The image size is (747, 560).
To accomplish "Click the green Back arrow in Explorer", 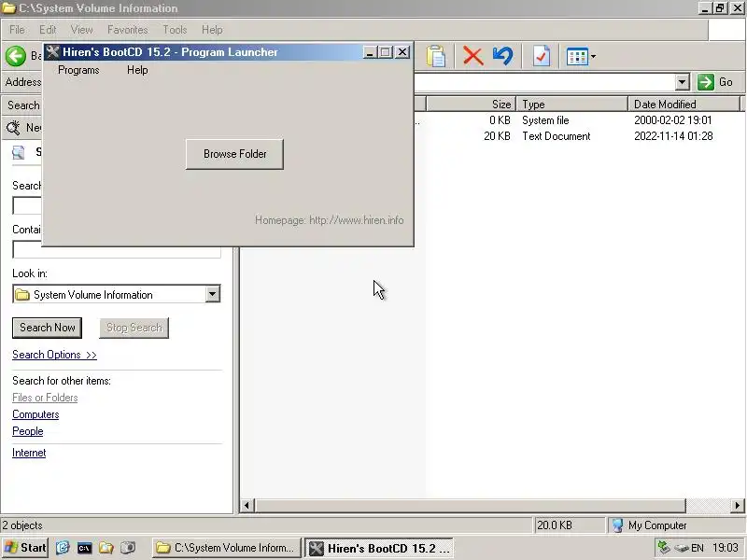I will pos(16,56).
